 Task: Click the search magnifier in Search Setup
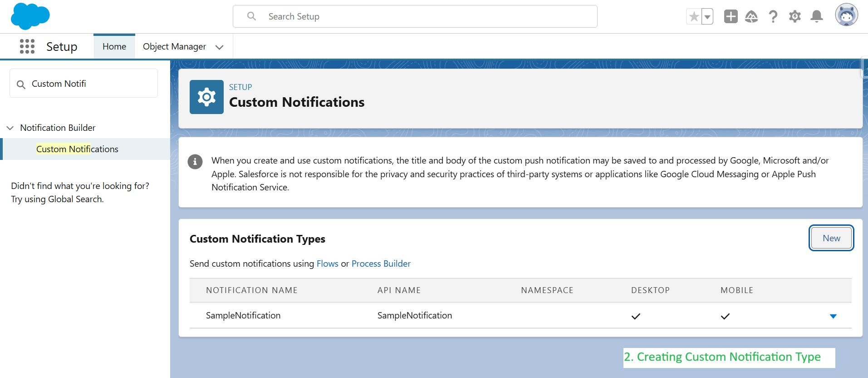(x=251, y=16)
